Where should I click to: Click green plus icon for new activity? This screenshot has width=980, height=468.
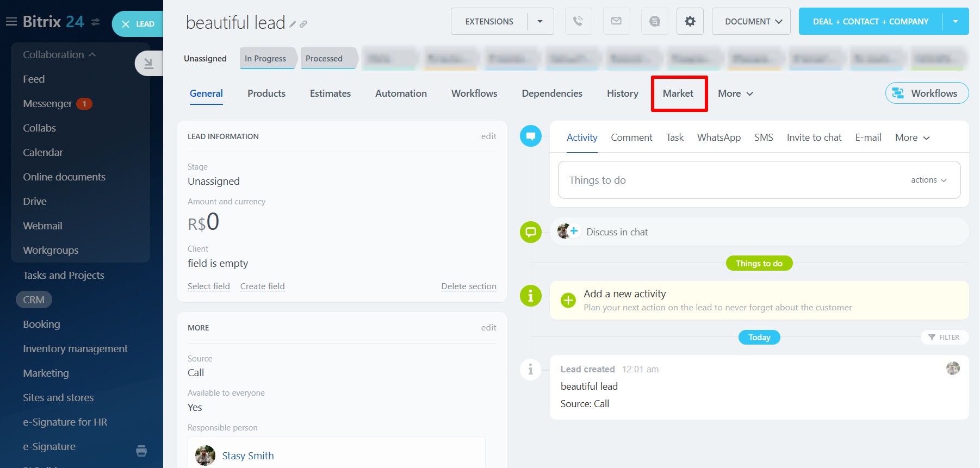[x=568, y=300]
